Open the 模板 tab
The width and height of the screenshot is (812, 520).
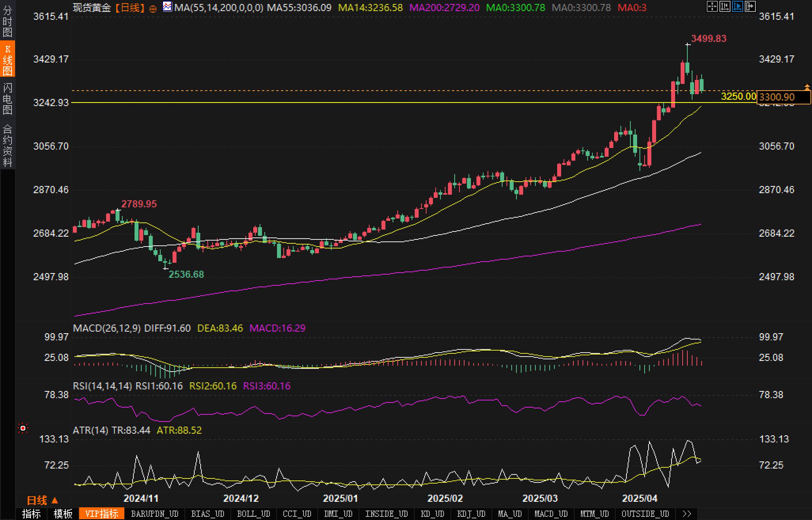(63, 514)
